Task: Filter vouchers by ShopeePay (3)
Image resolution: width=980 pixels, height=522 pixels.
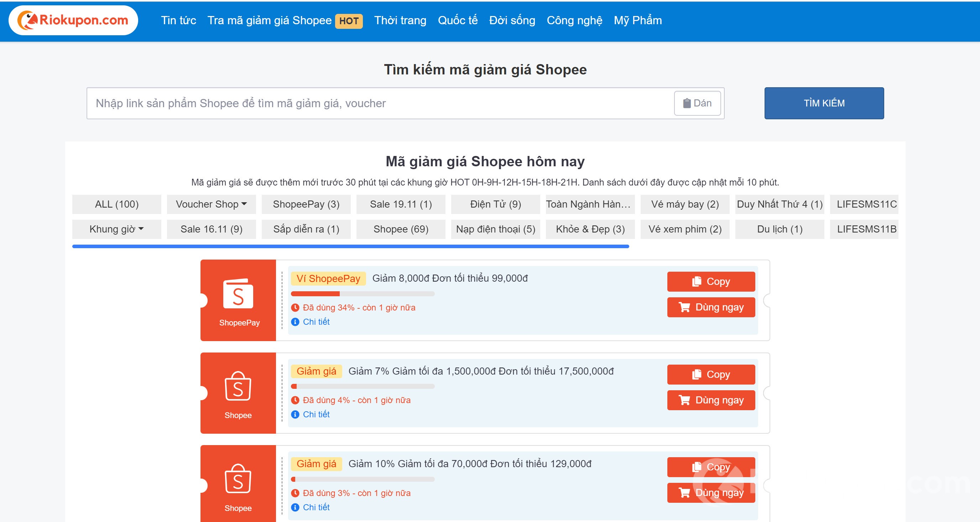Action: pos(306,204)
